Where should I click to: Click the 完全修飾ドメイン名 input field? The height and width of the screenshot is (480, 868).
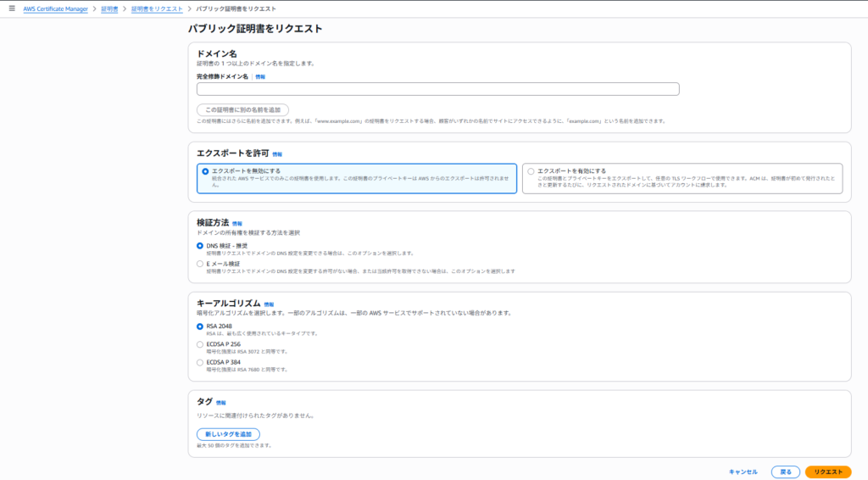pos(437,89)
